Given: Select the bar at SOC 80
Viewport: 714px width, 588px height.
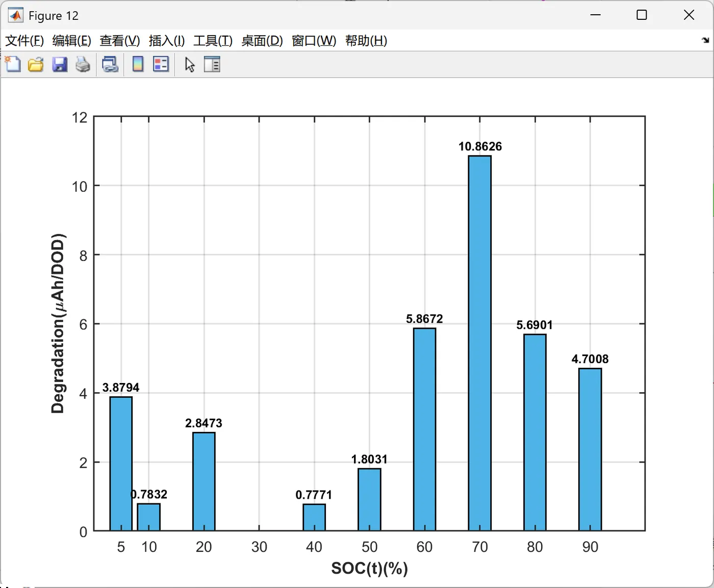Looking at the screenshot, I should point(535,432).
